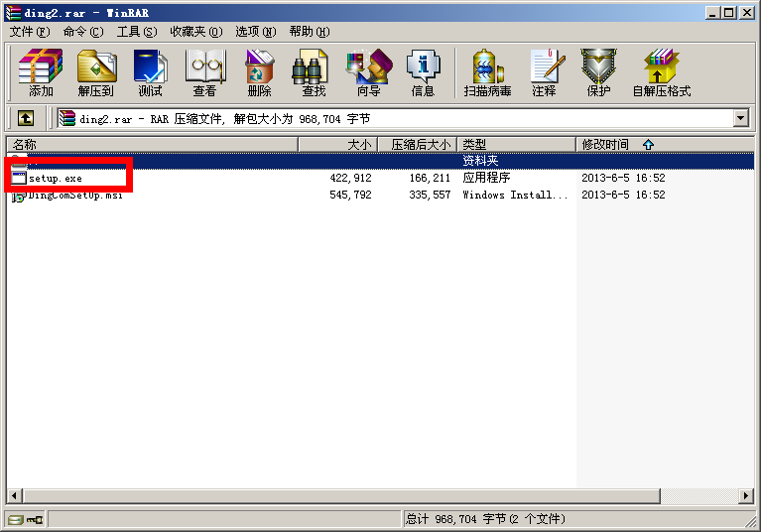761x532 pixels.
Task: Click the Test (测试) archive icon
Action: click(x=151, y=72)
